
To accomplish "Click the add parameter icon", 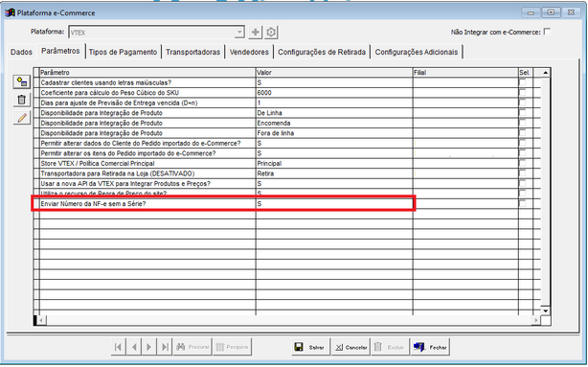I will (22, 81).
